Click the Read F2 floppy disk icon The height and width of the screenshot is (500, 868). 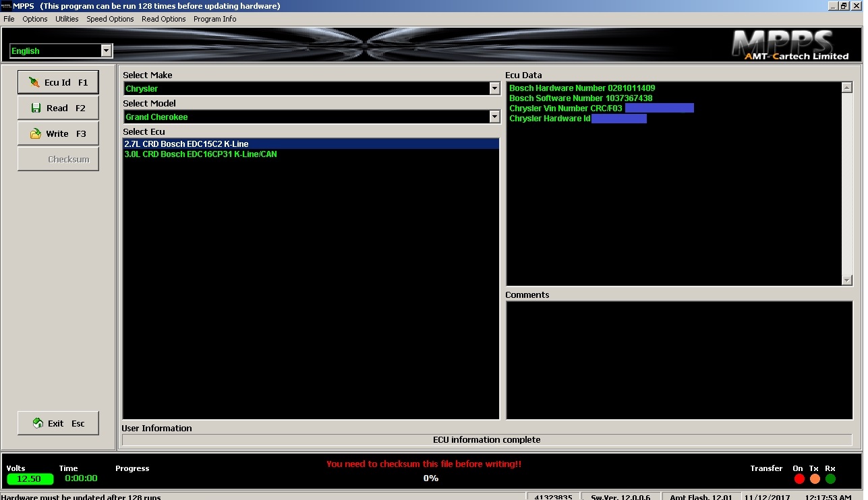[36, 108]
